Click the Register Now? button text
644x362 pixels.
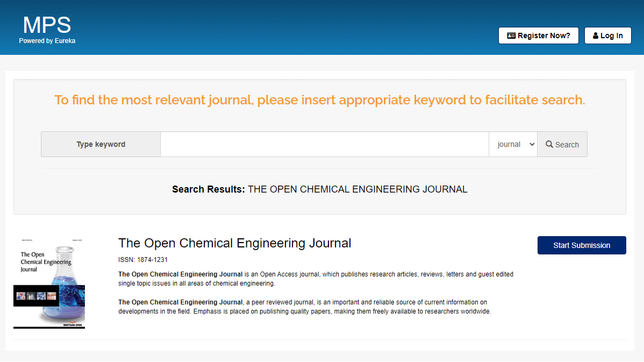544,36
